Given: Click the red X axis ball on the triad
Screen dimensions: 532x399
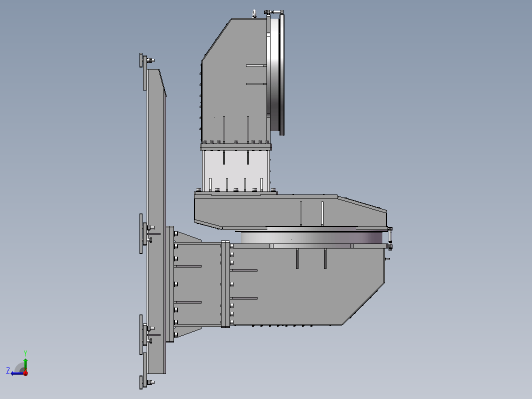Looking at the screenshot, I should click(25, 373).
